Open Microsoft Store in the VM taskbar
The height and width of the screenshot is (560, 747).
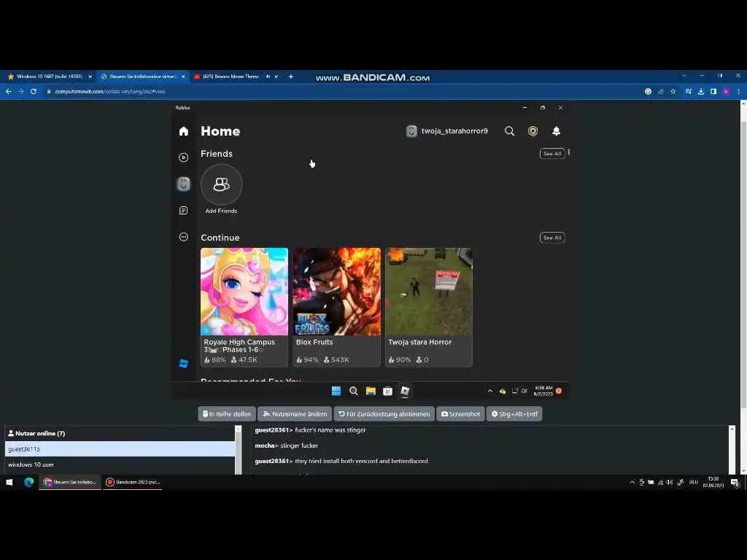pos(388,391)
